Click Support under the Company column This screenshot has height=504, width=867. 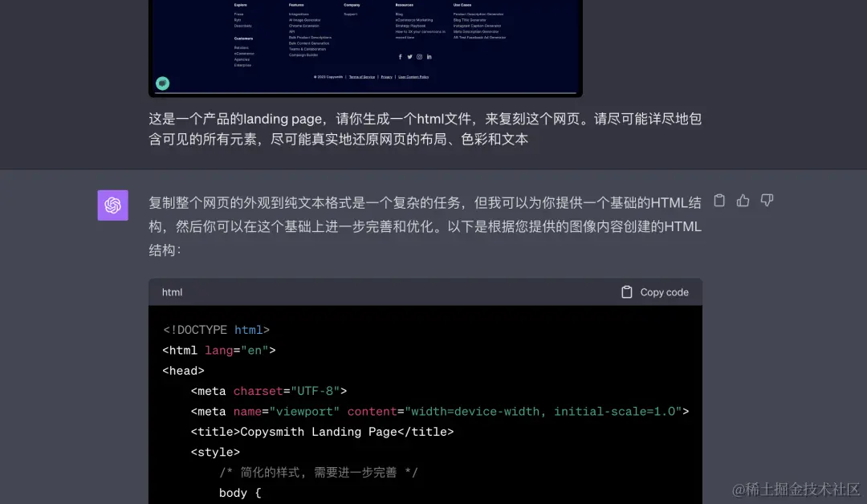(349, 14)
